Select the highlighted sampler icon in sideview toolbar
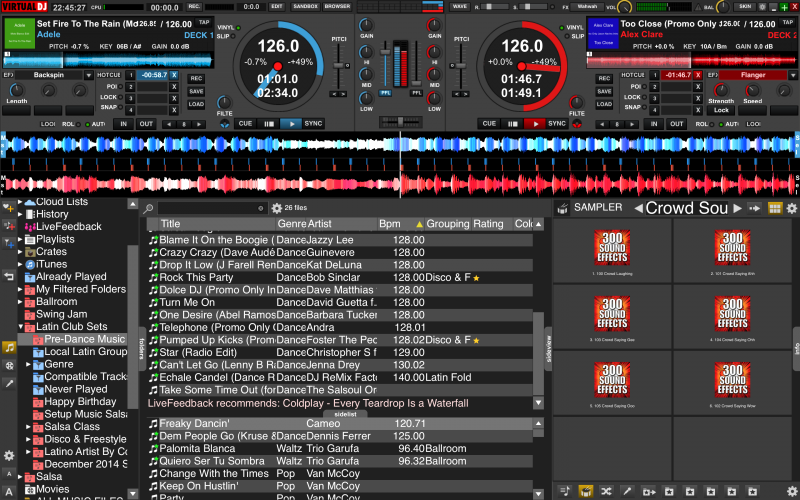This screenshot has width=800, height=500. (x=586, y=491)
